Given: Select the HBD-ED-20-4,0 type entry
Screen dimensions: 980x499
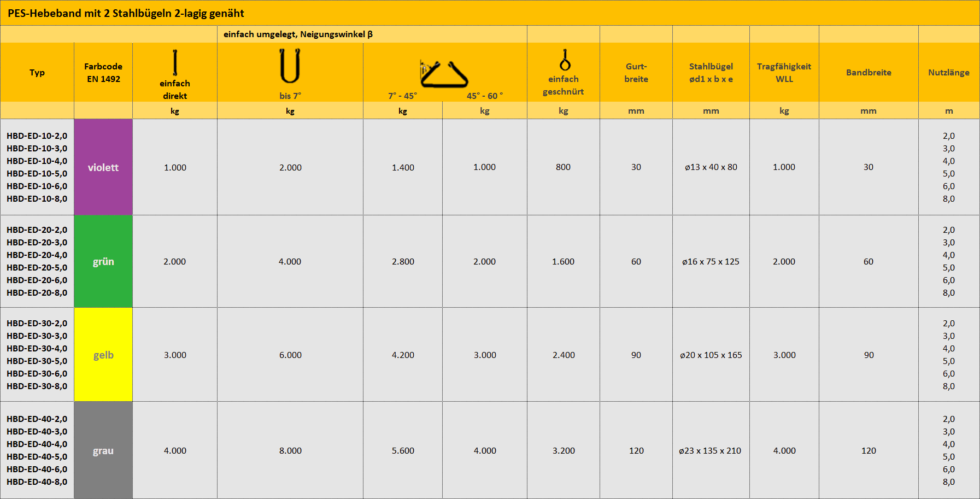Looking at the screenshot, I should click(x=37, y=255).
